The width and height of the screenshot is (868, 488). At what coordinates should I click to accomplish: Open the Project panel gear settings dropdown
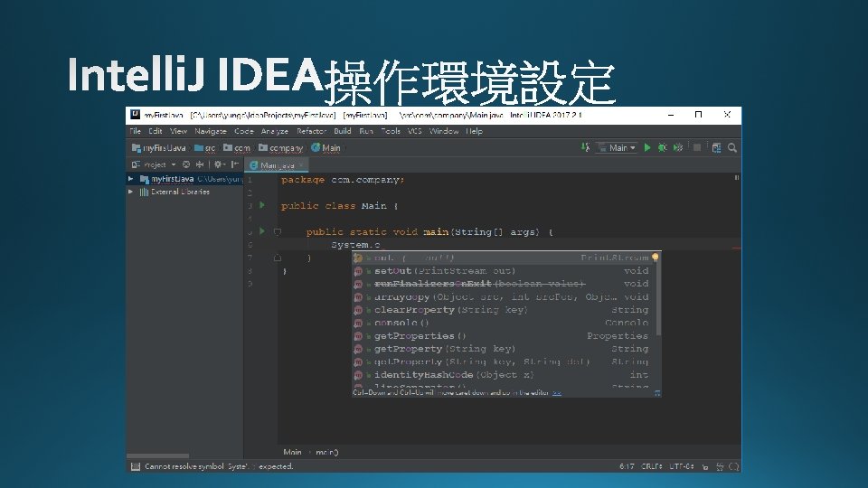coord(220,164)
